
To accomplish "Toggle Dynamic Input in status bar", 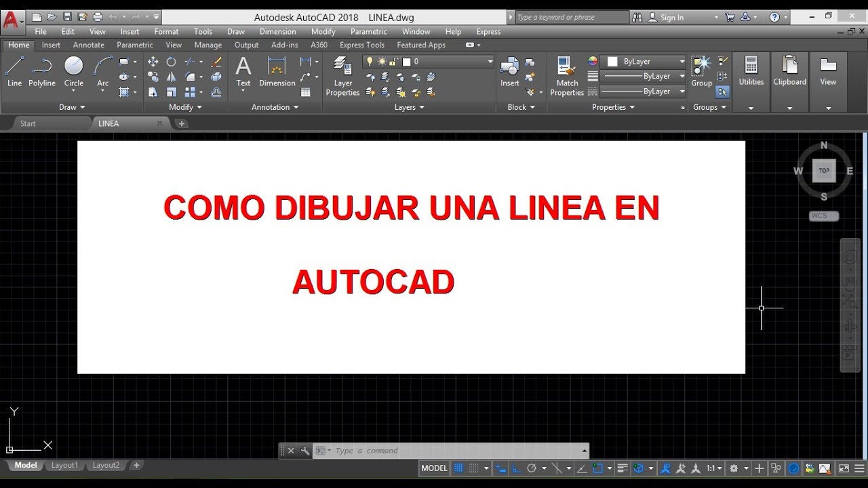I will pos(500,468).
